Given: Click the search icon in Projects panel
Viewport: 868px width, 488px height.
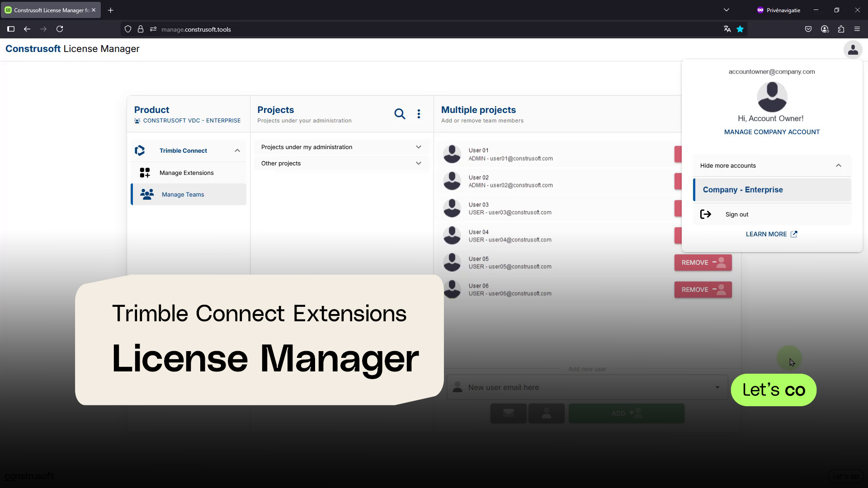Looking at the screenshot, I should click(x=400, y=114).
